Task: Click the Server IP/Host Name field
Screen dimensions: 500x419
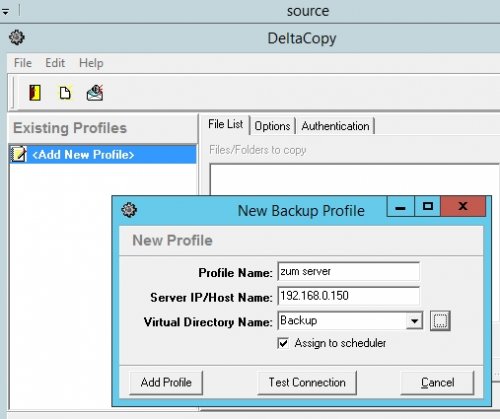Action: tap(349, 296)
